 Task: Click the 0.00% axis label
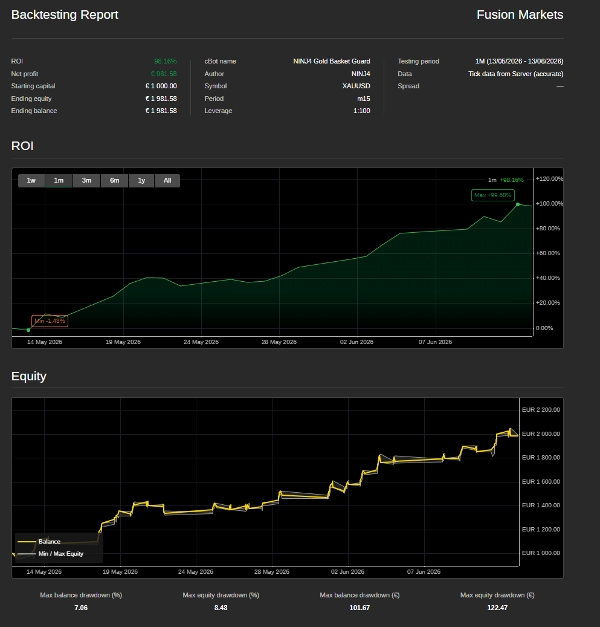point(544,328)
